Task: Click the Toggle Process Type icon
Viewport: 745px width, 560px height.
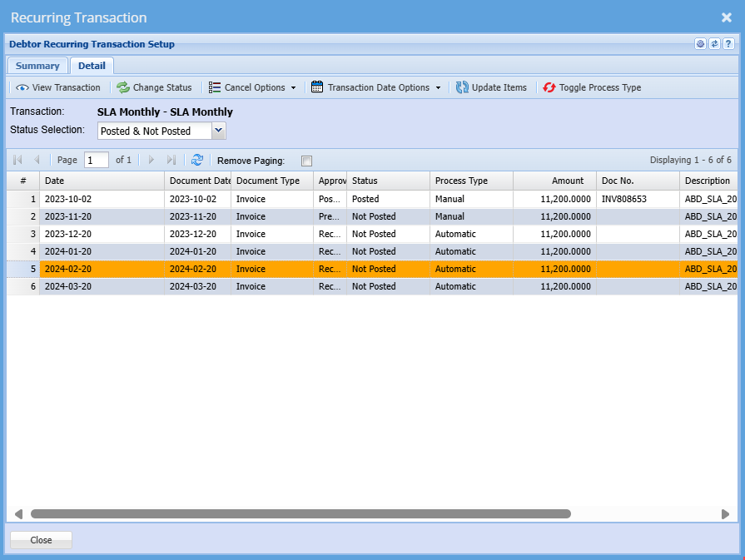Action: [x=549, y=87]
